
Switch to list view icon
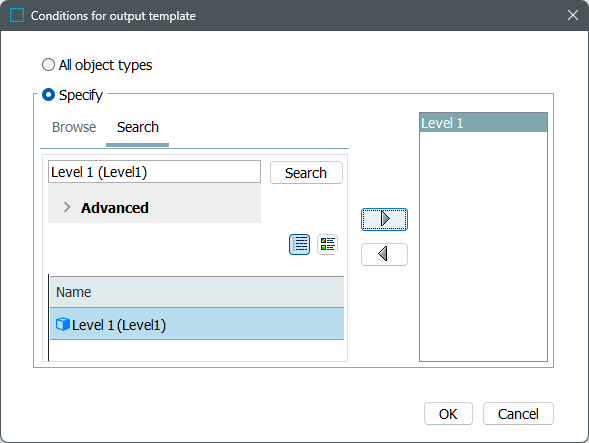[299, 244]
